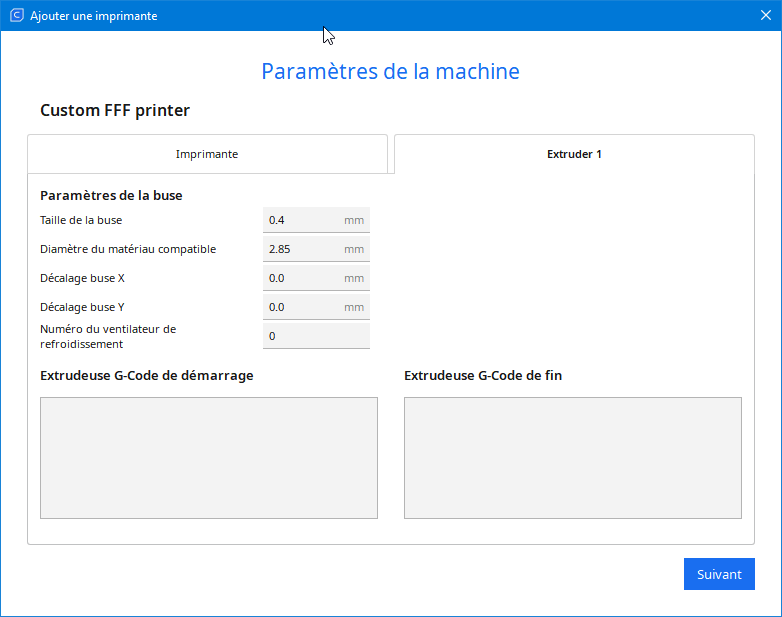Focus the Diamètre du matériau compatible field

pos(316,249)
